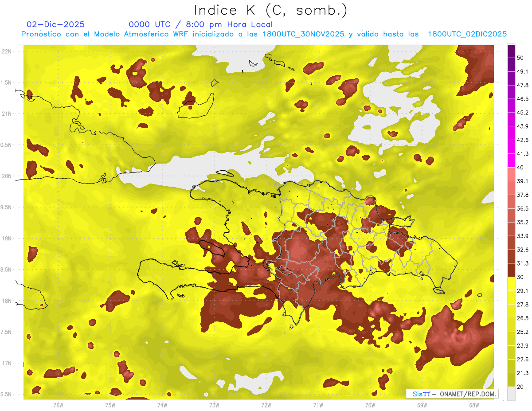Click the color scale value 30
This screenshot has width=532, height=411.
[x=520, y=277]
